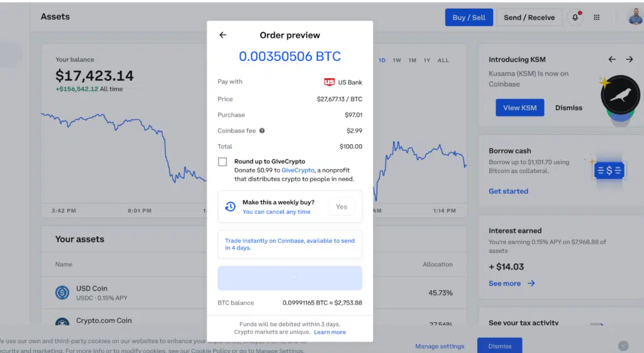Screen dimensions: 644x353
Task: Select the ALL chart time range
Action: click(x=443, y=60)
